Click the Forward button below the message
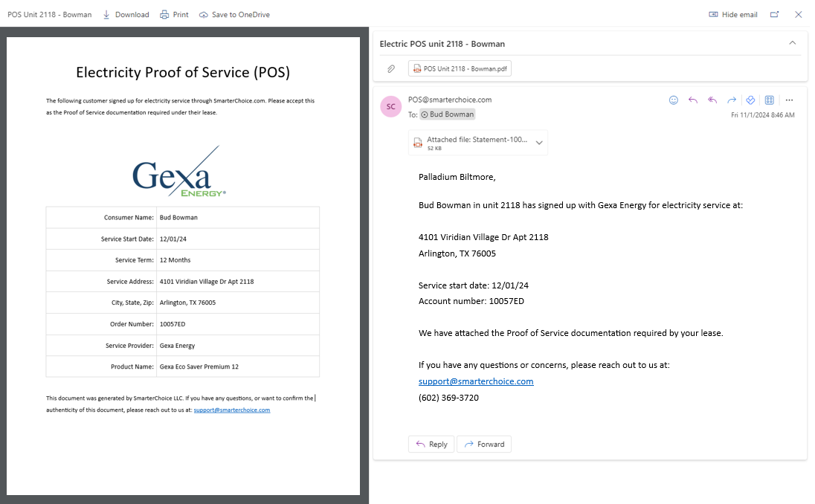The image size is (815, 504). click(x=484, y=444)
